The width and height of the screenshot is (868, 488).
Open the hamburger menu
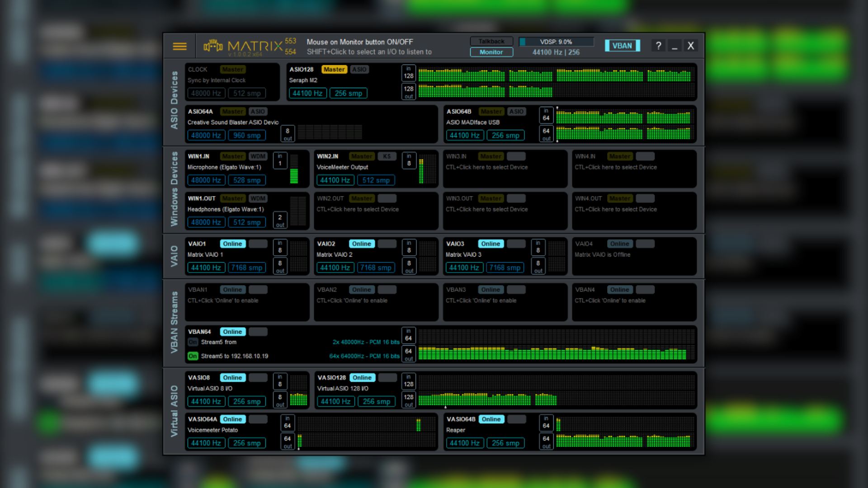(x=179, y=46)
